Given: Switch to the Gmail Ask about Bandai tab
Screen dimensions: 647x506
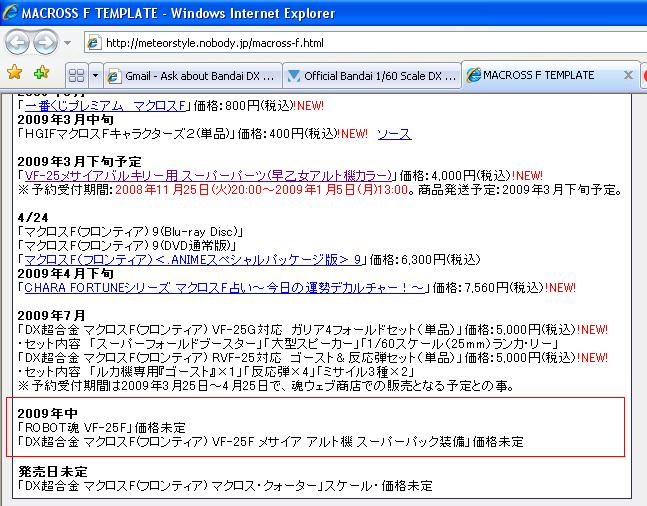Looking at the screenshot, I should coord(193,76).
